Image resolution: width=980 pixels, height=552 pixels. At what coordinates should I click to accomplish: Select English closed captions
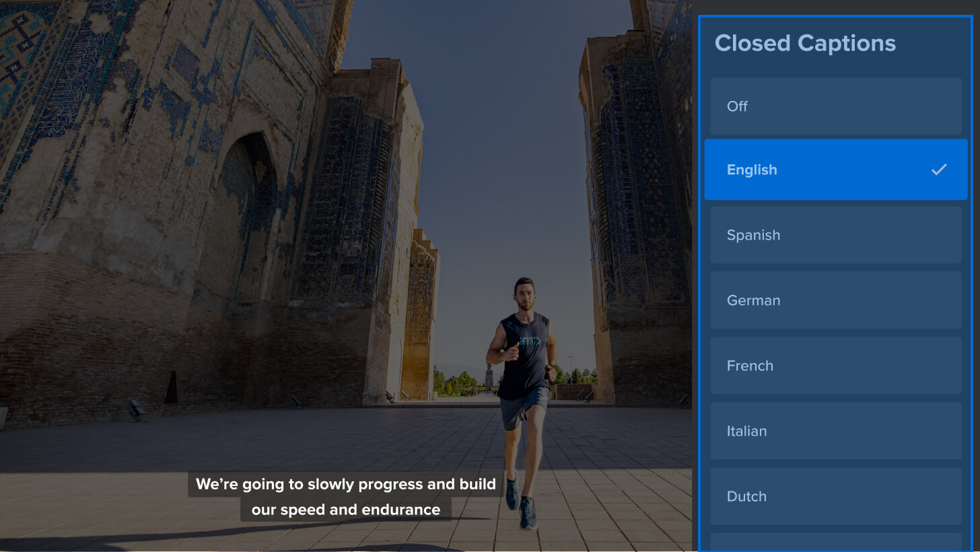(x=835, y=170)
